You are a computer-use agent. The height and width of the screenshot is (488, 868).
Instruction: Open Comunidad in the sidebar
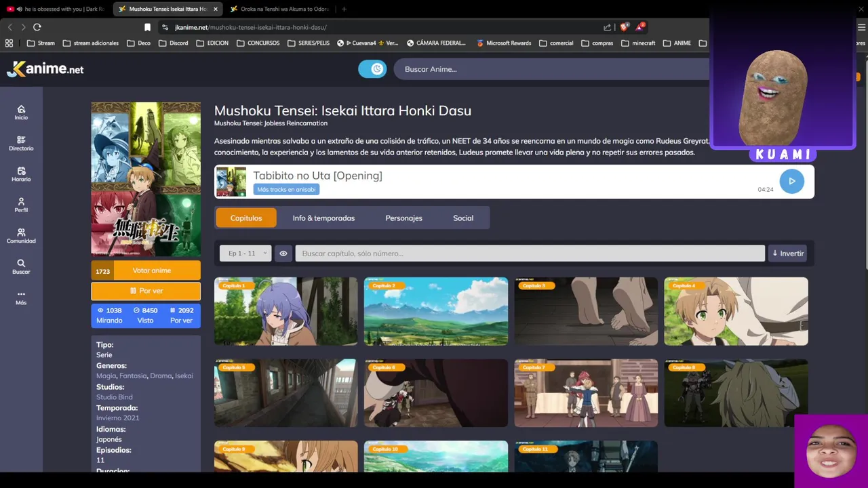click(21, 236)
